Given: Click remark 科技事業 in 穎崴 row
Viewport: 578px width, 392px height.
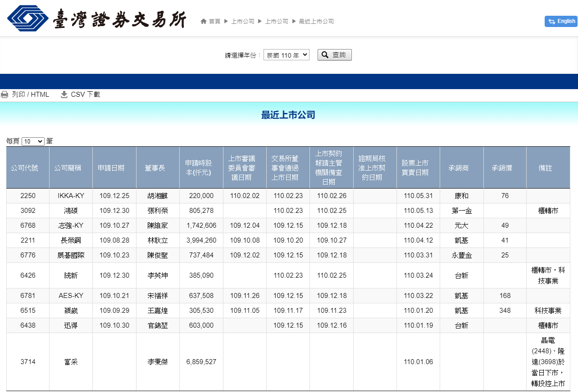Looking at the screenshot, I should pyautogui.click(x=548, y=311).
